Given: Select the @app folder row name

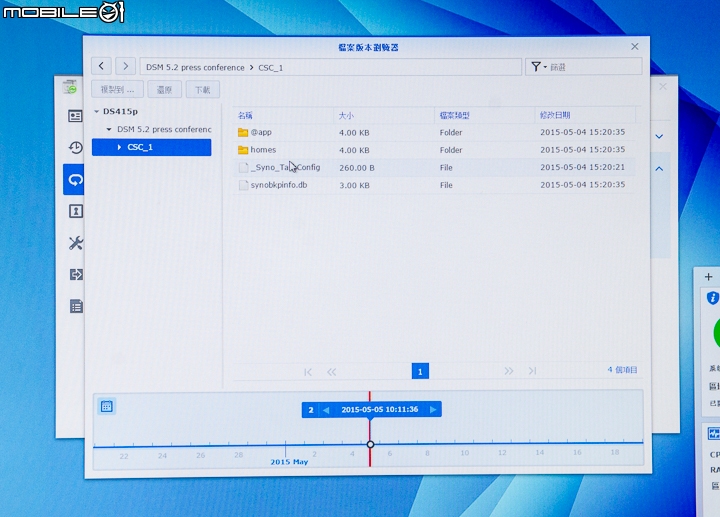Looking at the screenshot, I should pyautogui.click(x=261, y=132).
